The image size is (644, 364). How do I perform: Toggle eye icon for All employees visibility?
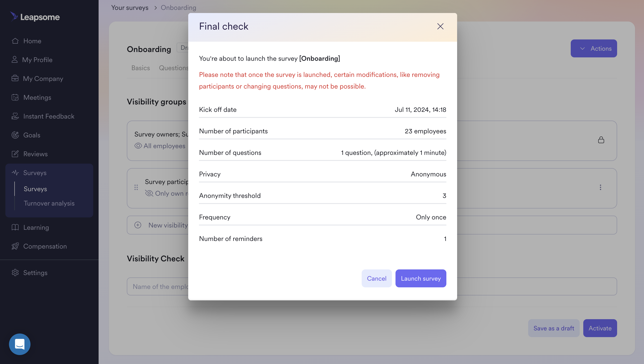[x=138, y=146]
